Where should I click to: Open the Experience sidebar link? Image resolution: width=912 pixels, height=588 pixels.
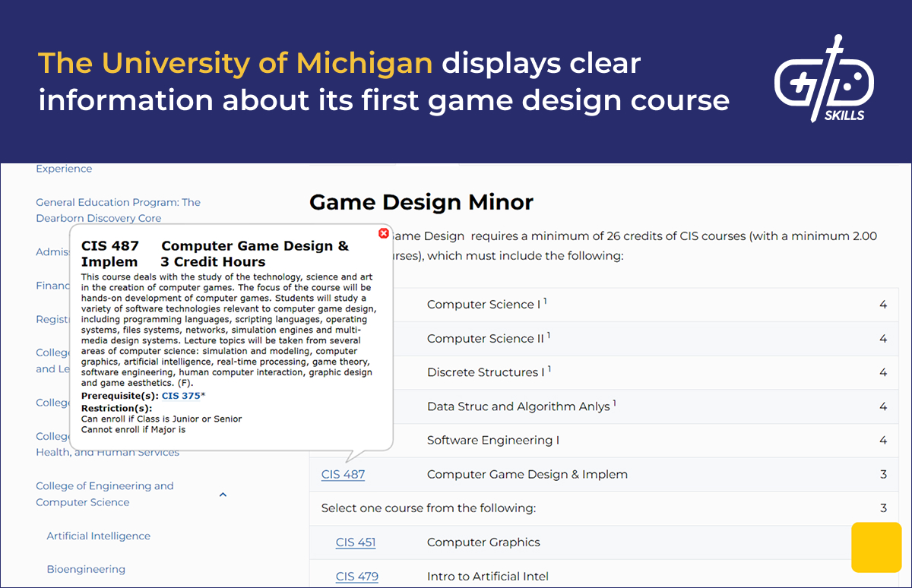point(64,169)
